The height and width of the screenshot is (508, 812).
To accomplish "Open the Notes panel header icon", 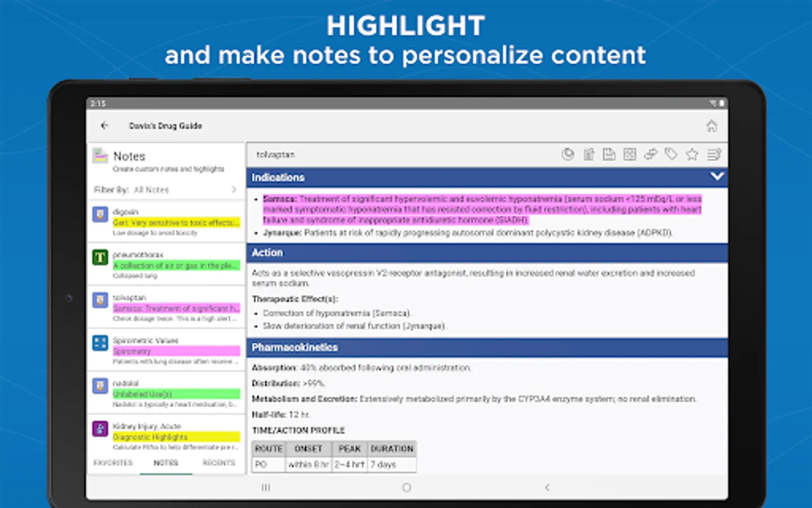I will [x=100, y=156].
